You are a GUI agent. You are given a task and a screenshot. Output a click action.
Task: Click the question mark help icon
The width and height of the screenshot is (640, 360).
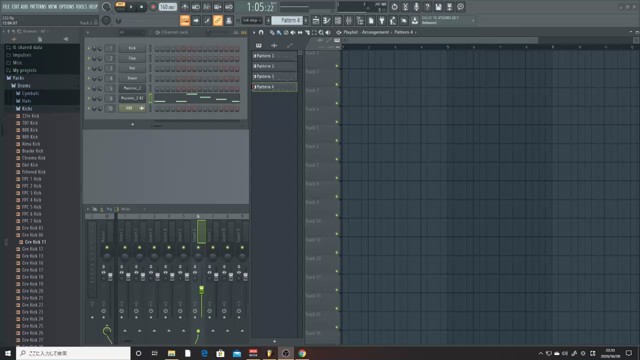(x=427, y=7)
